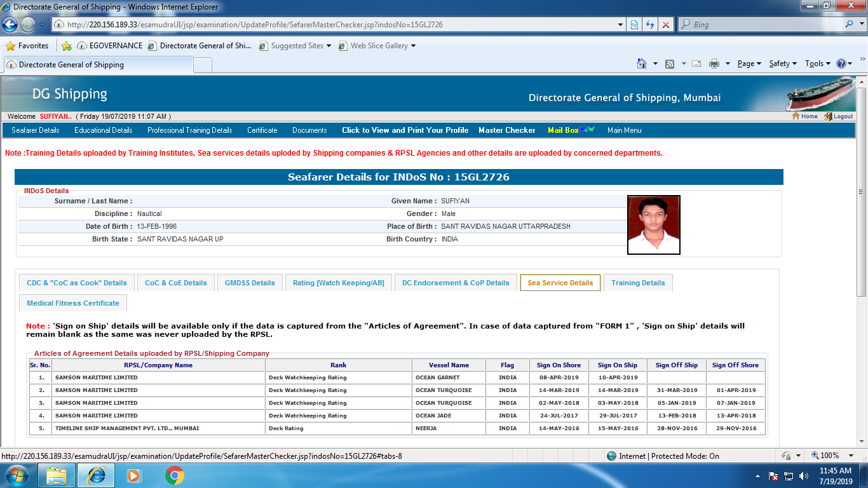This screenshot has width=868, height=488.
Task: Open the Page dropdown menu
Action: 749,64
